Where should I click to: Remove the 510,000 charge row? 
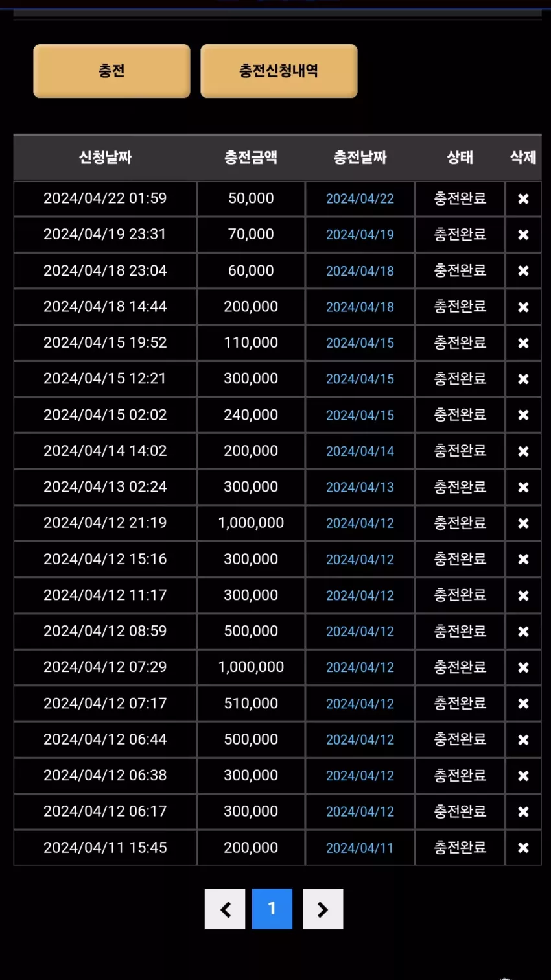click(523, 704)
